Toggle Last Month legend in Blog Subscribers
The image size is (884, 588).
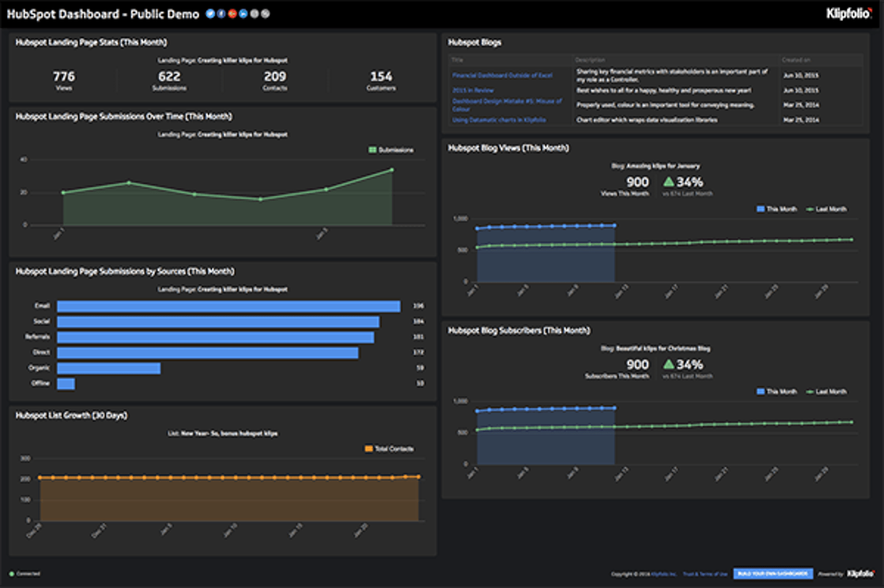[x=826, y=391]
